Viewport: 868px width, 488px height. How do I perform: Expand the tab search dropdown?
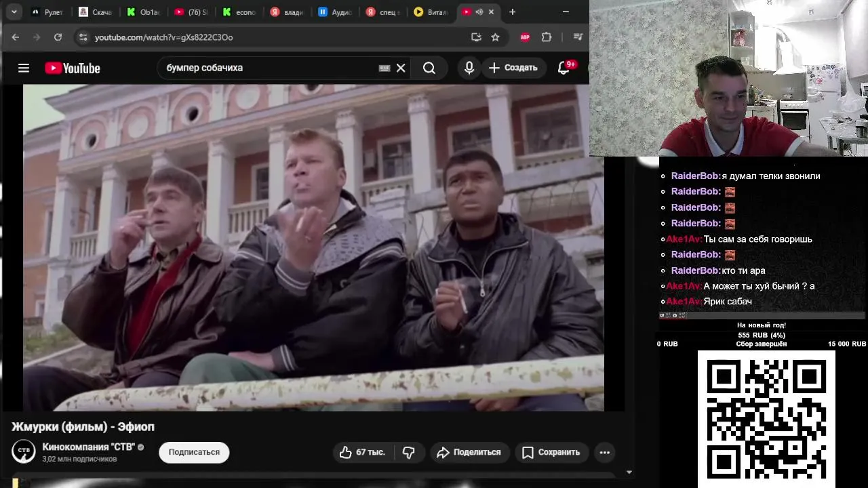pos(14,12)
